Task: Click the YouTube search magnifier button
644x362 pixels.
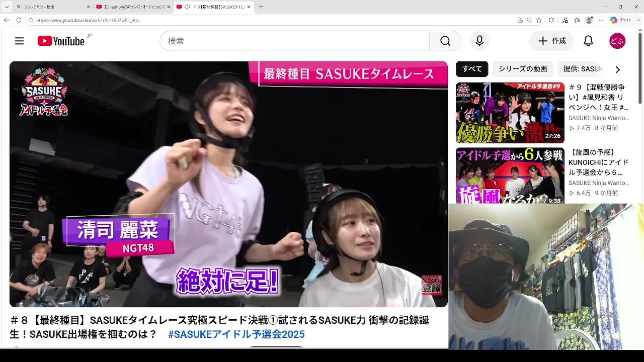Action: tap(445, 41)
